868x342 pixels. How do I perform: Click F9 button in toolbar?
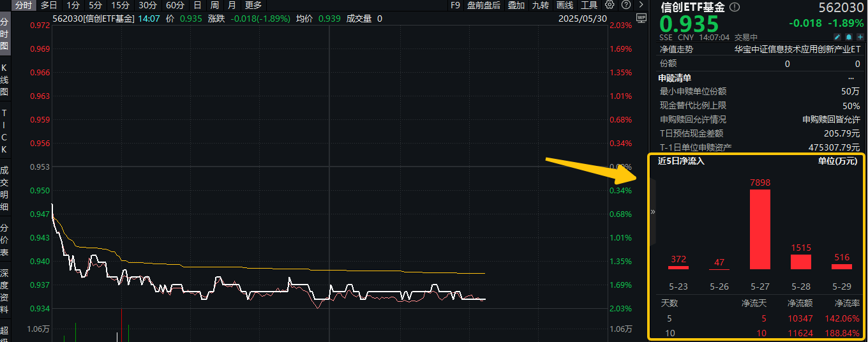(x=455, y=5)
